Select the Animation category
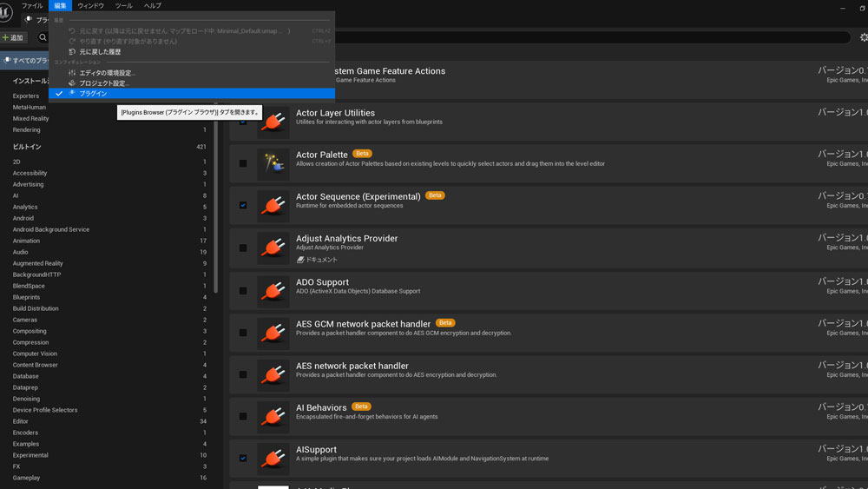This screenshot has height=489, width=868. click(26, 241)
